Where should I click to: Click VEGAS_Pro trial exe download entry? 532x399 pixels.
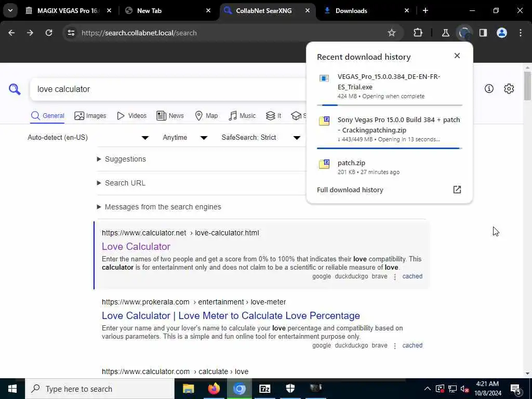390,86
